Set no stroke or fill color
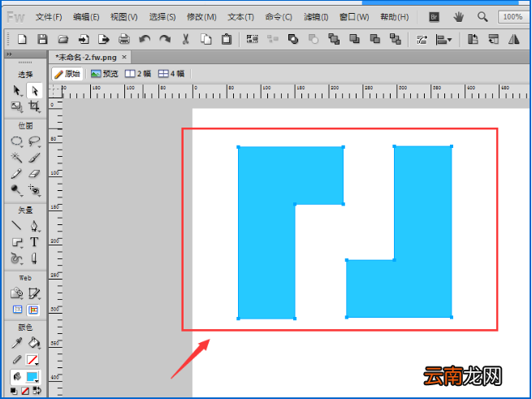 [25, 391]
